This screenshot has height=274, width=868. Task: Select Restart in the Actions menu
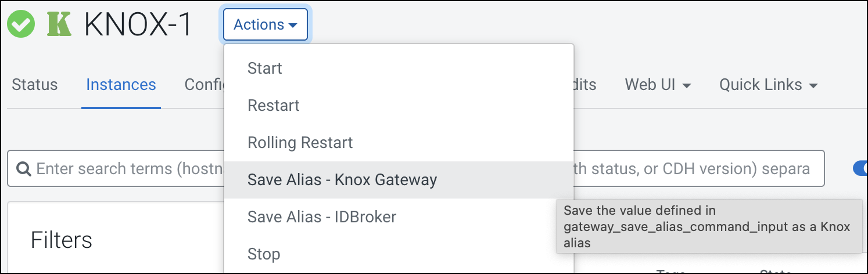(x=274, y=106)
